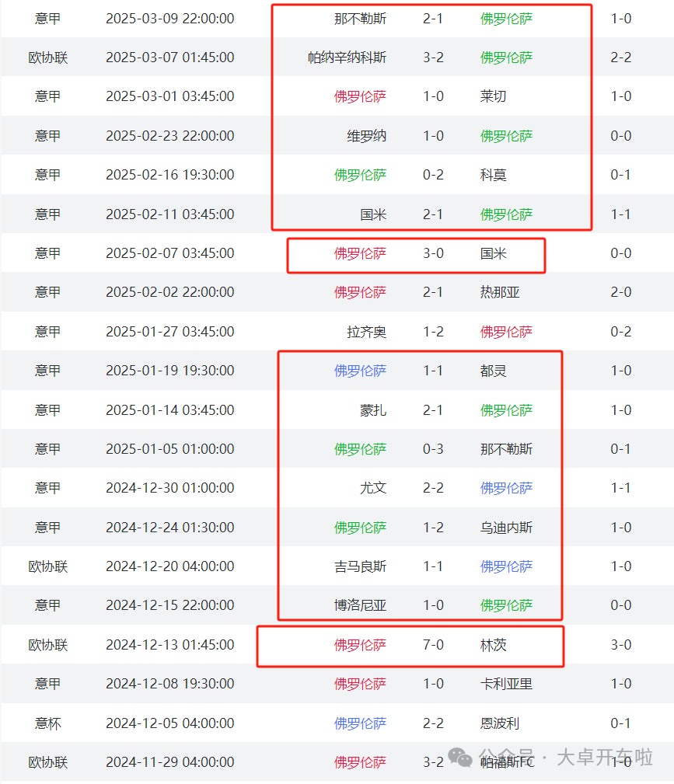Select date 2024-12-15 22:00:00
The width and height of the screenshot is (674, 784).
click(170, 605)
